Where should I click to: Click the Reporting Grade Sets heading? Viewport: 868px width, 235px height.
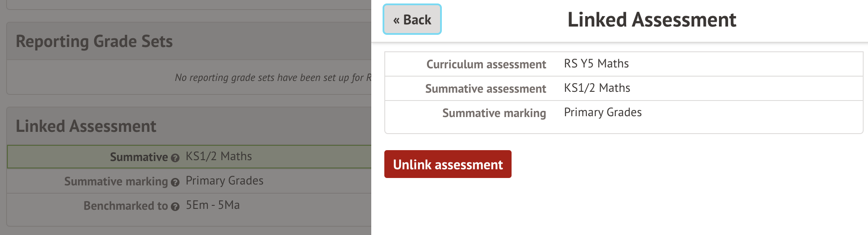click(x=94, y=42)
